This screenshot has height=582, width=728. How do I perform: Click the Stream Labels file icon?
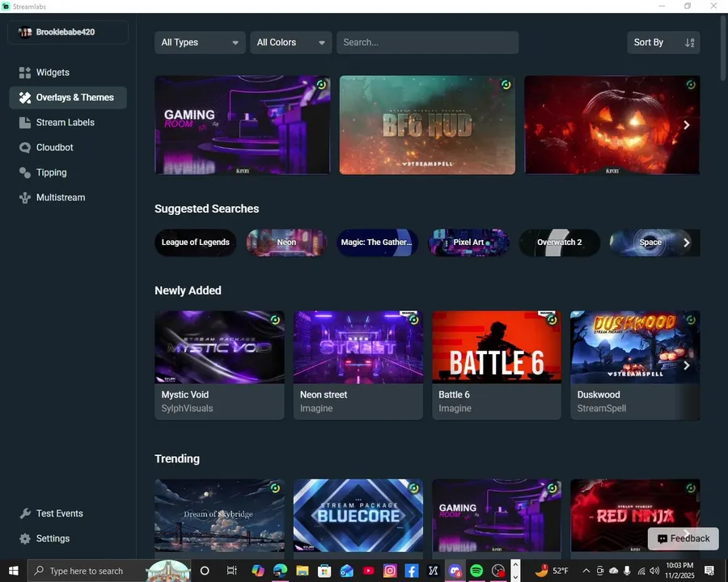click(x=24, y=123)
